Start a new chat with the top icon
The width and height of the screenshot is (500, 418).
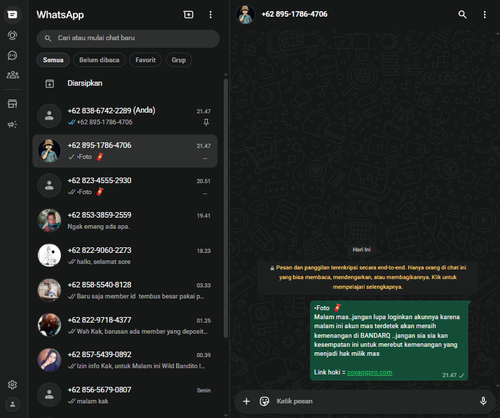click(188, 15)
